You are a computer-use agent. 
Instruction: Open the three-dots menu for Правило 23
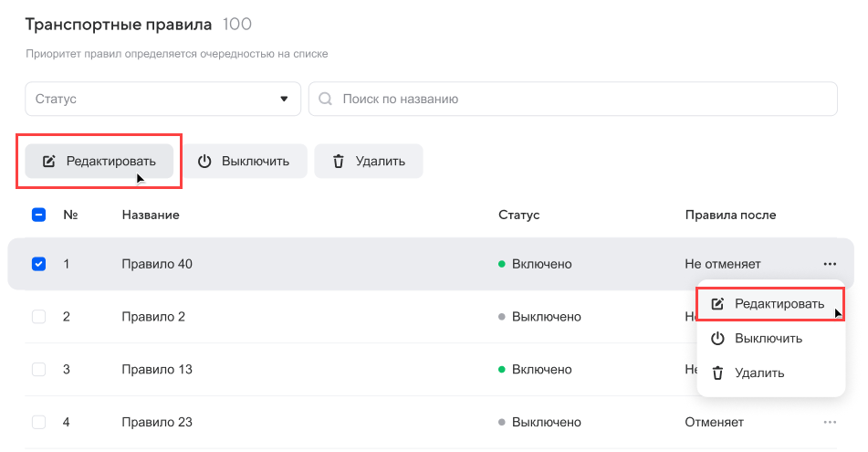829,422
